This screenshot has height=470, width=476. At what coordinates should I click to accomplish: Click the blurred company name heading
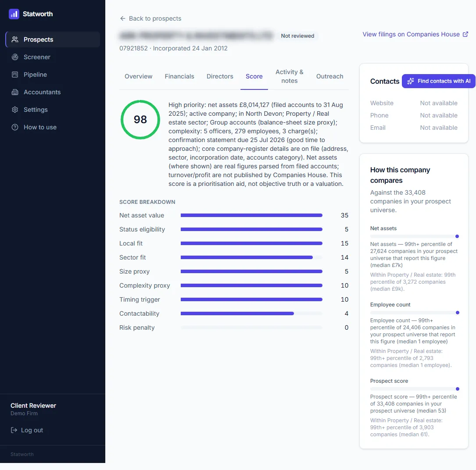click(x=196, y=36)
